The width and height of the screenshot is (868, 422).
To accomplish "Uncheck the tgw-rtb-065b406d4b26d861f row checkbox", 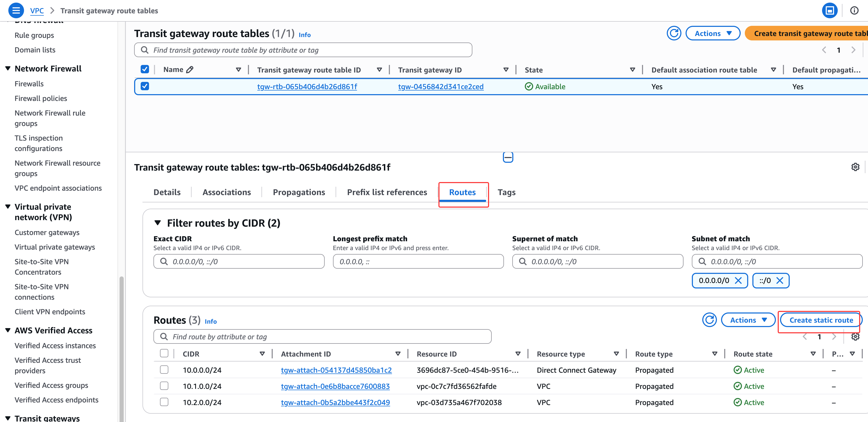I will point(145,86).
